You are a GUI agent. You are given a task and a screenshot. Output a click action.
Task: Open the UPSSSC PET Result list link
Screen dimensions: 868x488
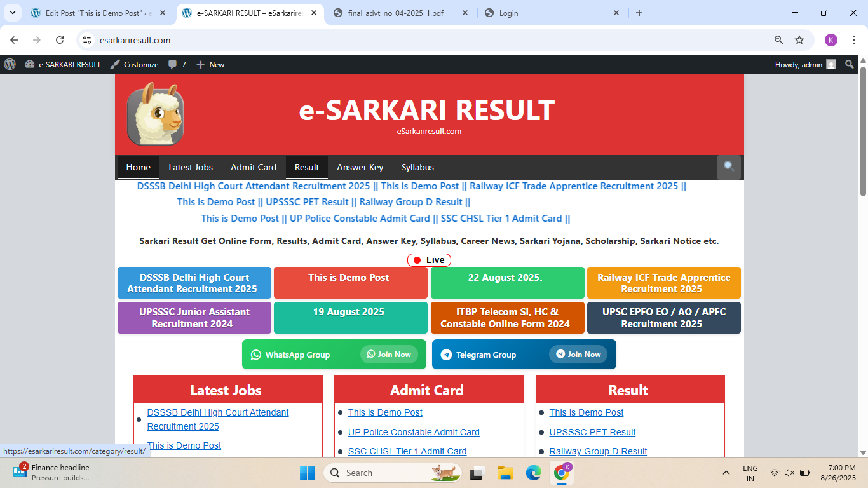(x=592, y=432)
